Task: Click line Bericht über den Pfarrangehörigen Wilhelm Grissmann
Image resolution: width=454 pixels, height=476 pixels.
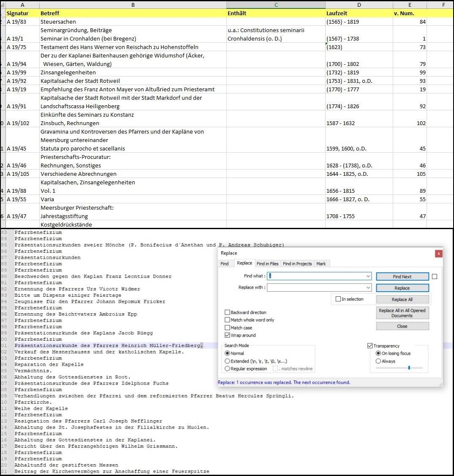Action: pyautogui.click(x=96, y=446)
